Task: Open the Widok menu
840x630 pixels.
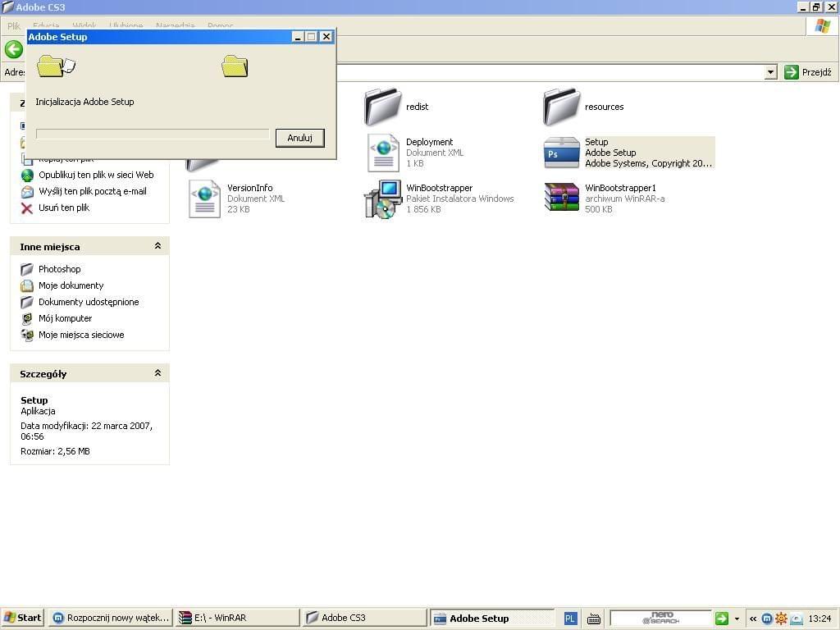Action: (84, 25)
